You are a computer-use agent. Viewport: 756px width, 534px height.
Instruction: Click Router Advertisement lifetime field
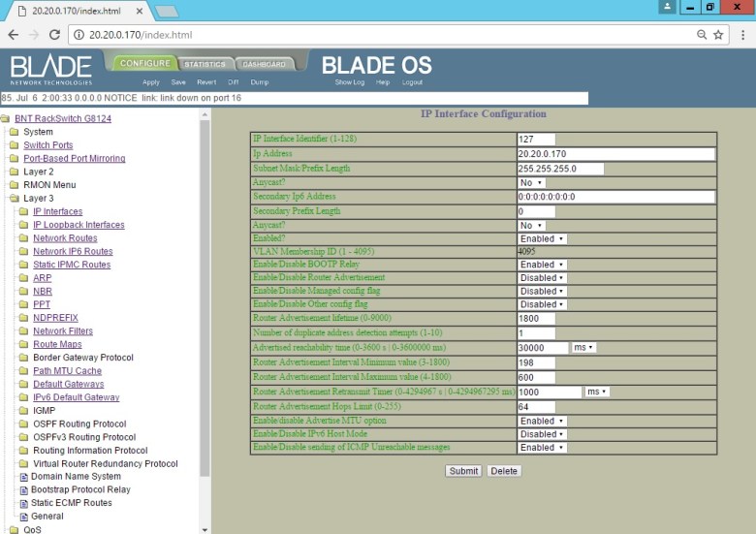pos(536,319)
